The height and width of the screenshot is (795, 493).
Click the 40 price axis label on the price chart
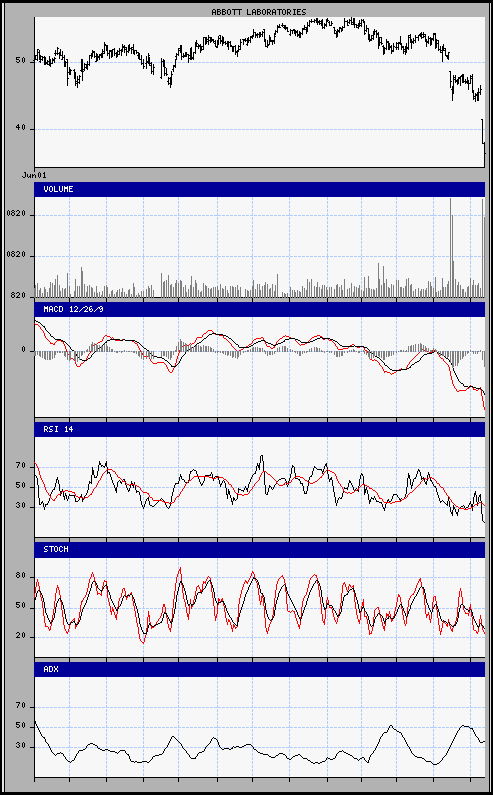tap(21, 129)
